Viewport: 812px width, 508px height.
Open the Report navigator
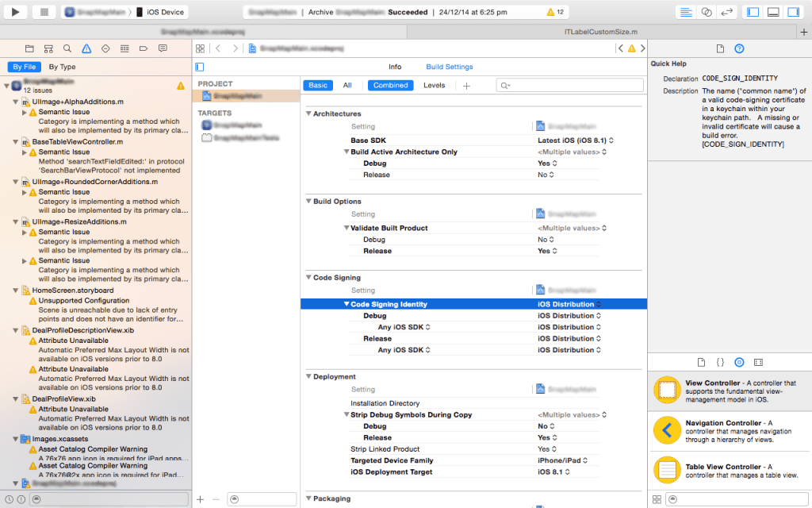pos(163,48)
